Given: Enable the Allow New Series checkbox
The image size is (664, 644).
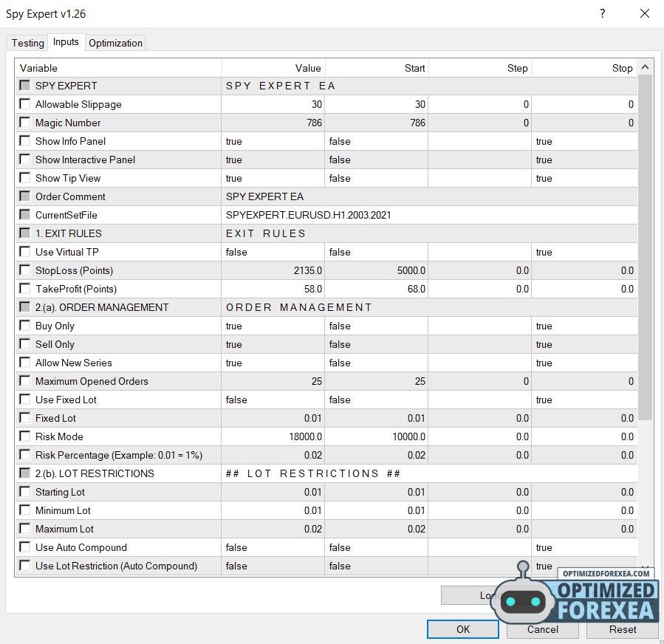Looking at the screenshot, I should pos(25,362).
